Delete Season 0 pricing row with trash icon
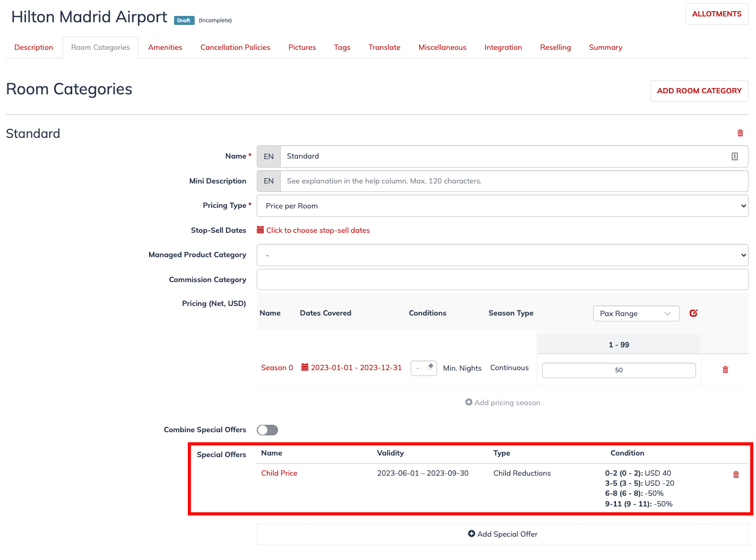This screenshot has width=756, height=560. click(x=725, y=370)
